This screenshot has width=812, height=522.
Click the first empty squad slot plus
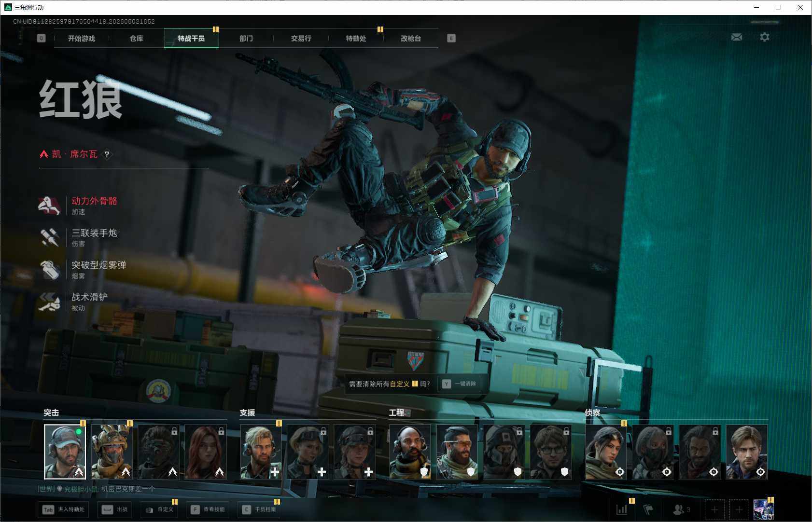tap(714, 509)
